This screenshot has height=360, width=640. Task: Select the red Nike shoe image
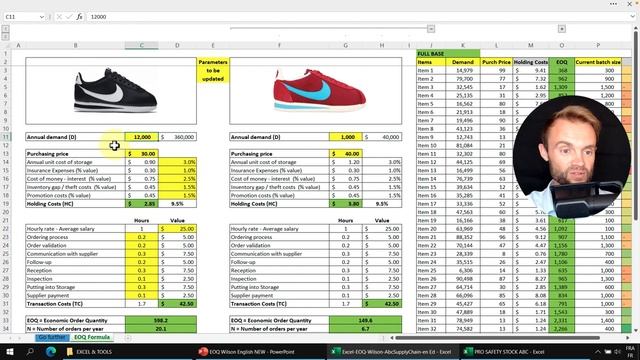319,90
